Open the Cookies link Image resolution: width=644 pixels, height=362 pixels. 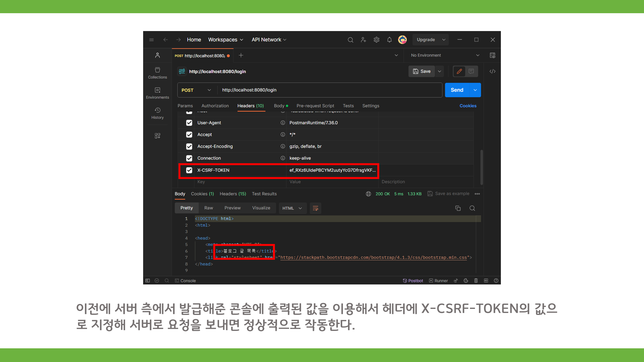[x=468, y=106]
